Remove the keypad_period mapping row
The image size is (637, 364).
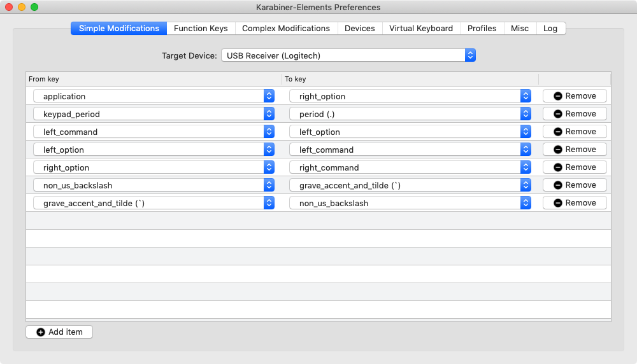click(575, 114)
